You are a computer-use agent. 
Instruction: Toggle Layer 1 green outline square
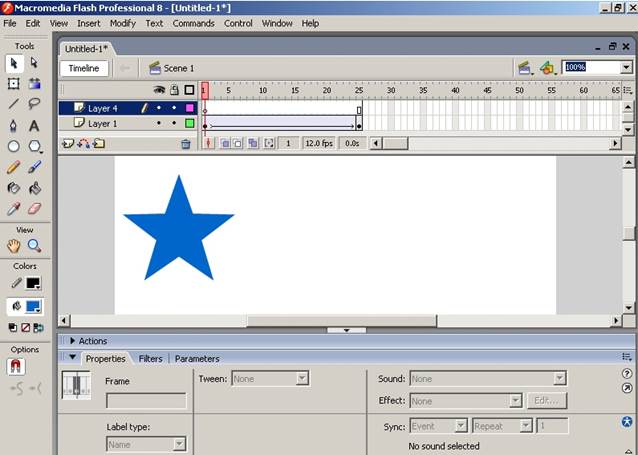point(190,123)
